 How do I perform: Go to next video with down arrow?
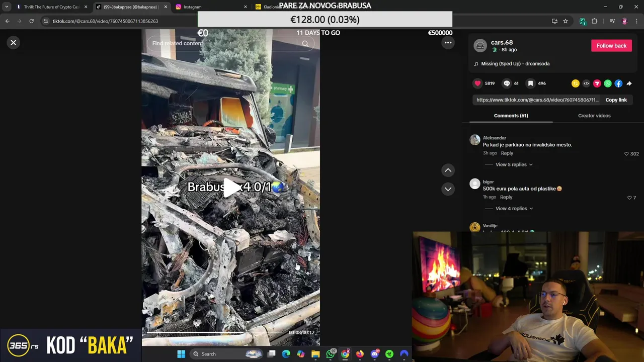pos(448,189)
